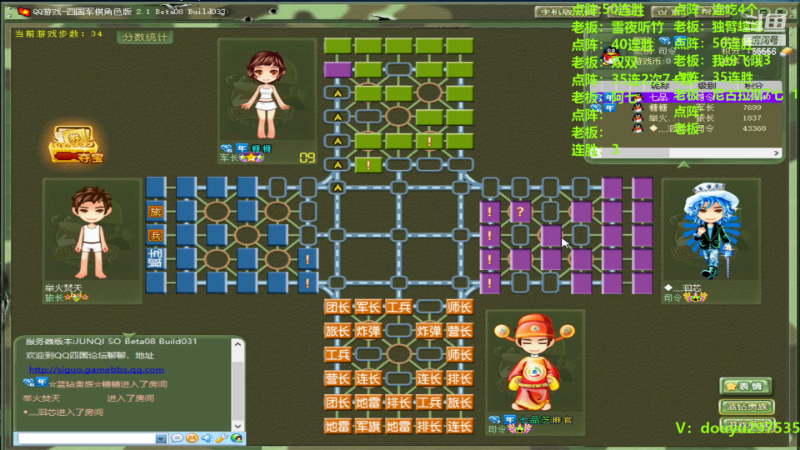Collapse the player list panel triangle
Screen dimensions: 800x450
pos(683,164)
